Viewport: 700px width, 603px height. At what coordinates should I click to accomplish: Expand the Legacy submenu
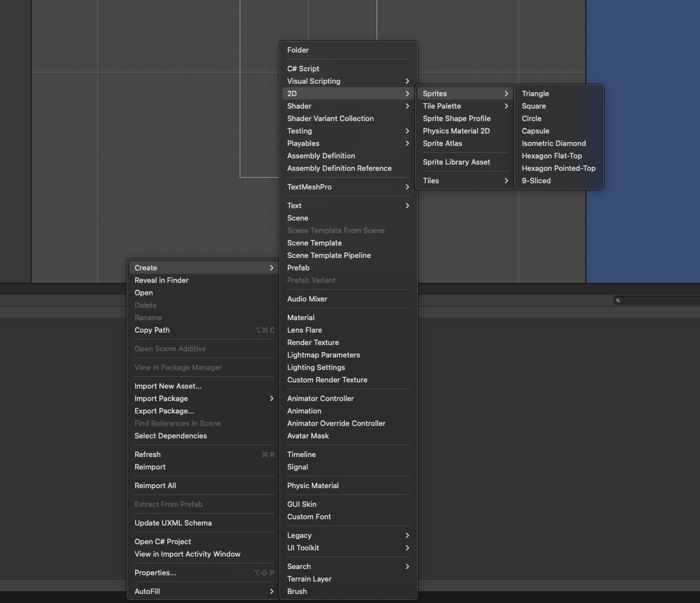tap(348, 535)
